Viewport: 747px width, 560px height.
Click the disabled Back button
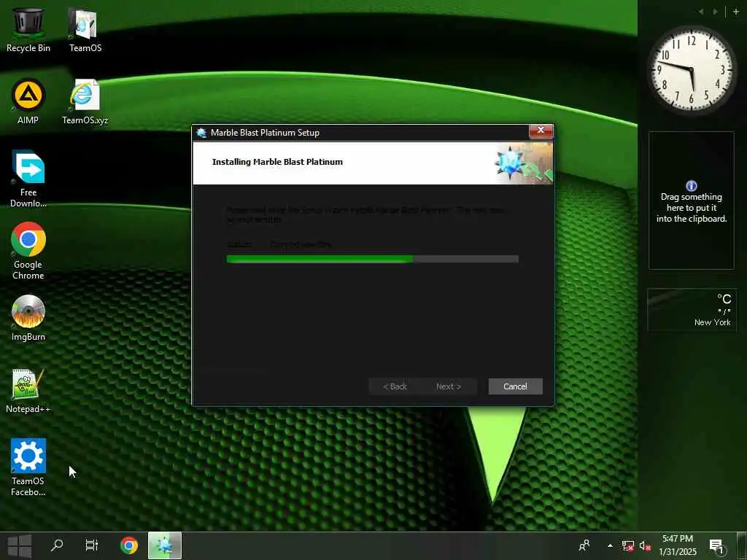[395, 386]
